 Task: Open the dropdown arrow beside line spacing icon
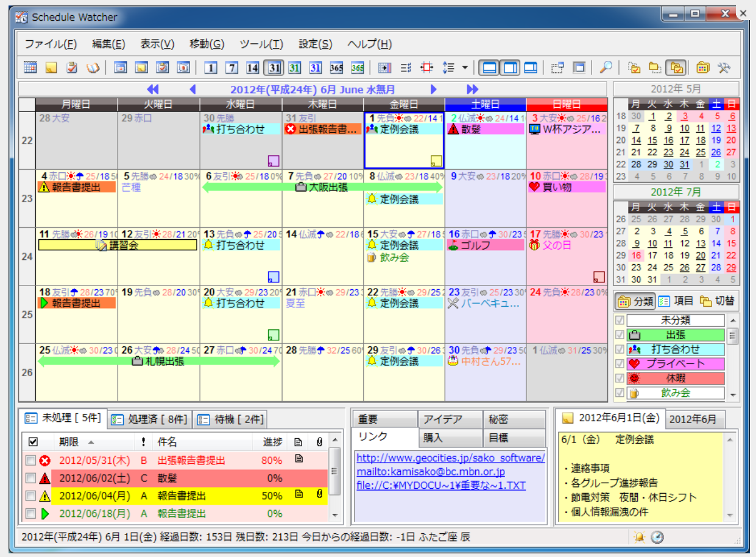tap(465, 68)
